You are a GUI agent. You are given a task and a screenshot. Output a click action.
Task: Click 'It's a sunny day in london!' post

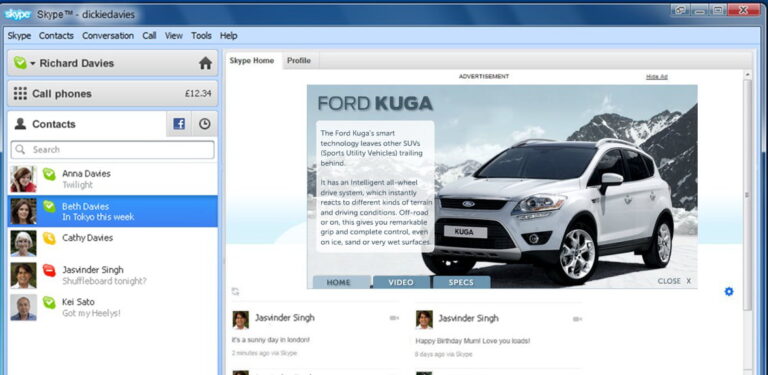coord(270,340)
